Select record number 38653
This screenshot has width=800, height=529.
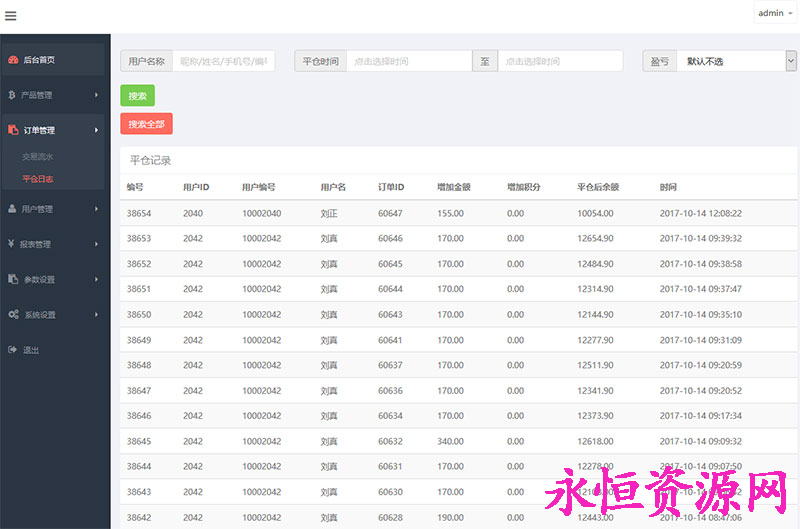[x=139, y=238]
